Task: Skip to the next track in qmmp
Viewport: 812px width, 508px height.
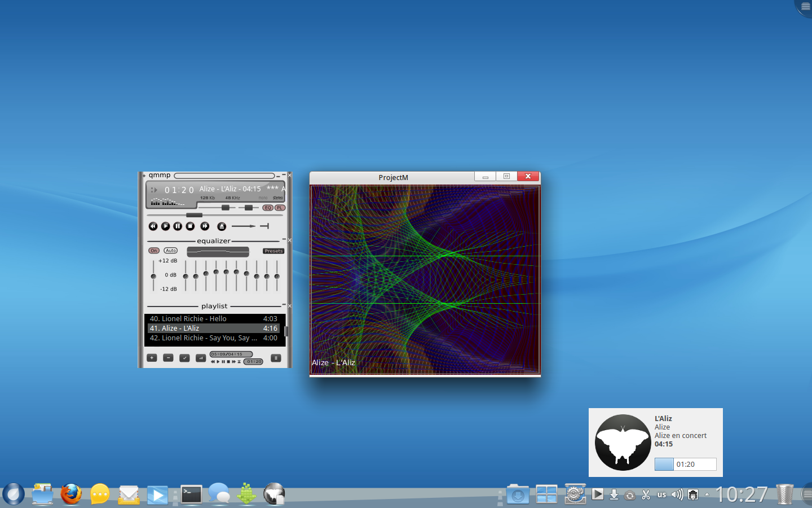Action: [205, 226]
